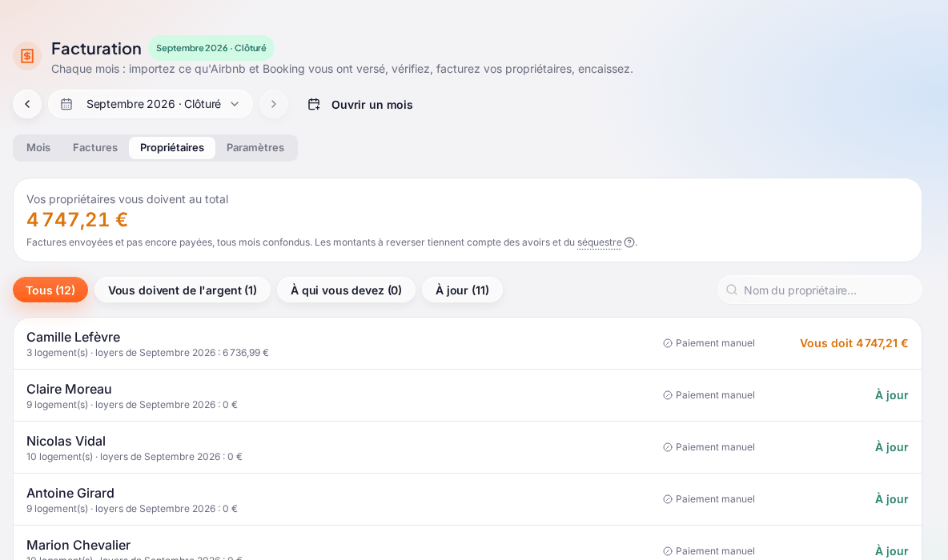The height and width of the screenshot is (560, 948).
Task: Filter by Vous doivent de l'argent (1)
Action: point(183,290)
